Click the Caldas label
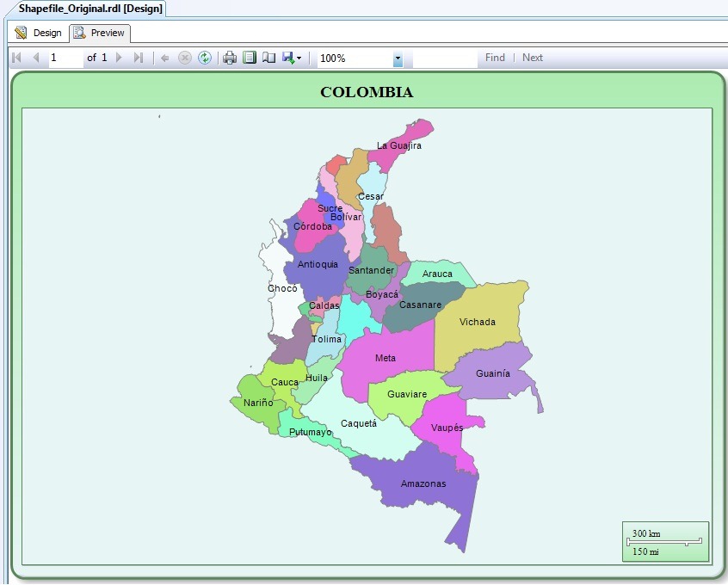 pos(324,305)
